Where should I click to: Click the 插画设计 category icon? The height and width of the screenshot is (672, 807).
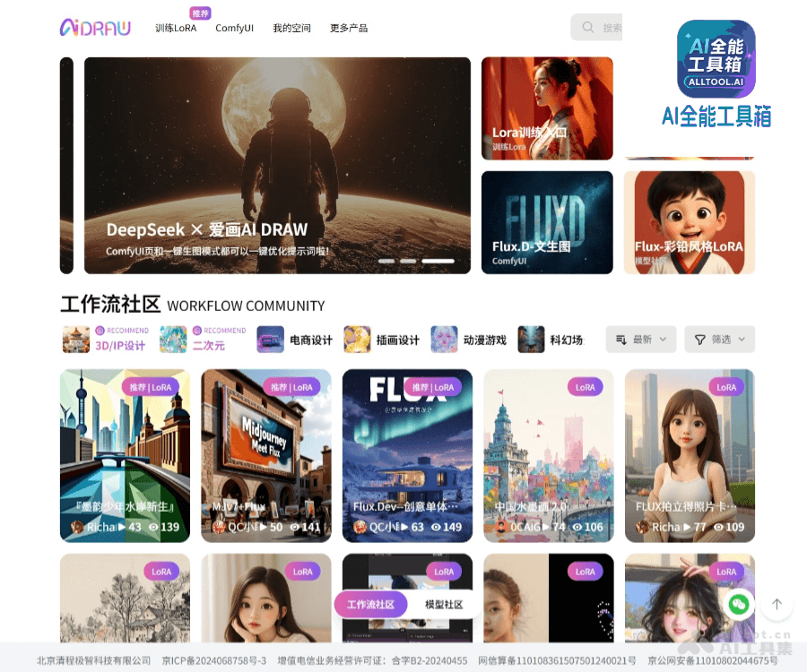tap(357, 340)
